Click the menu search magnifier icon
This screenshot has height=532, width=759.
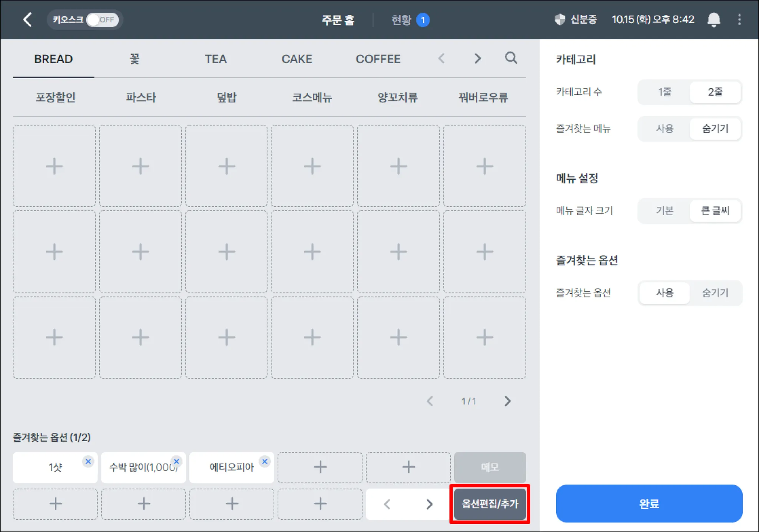coord(511,58)
